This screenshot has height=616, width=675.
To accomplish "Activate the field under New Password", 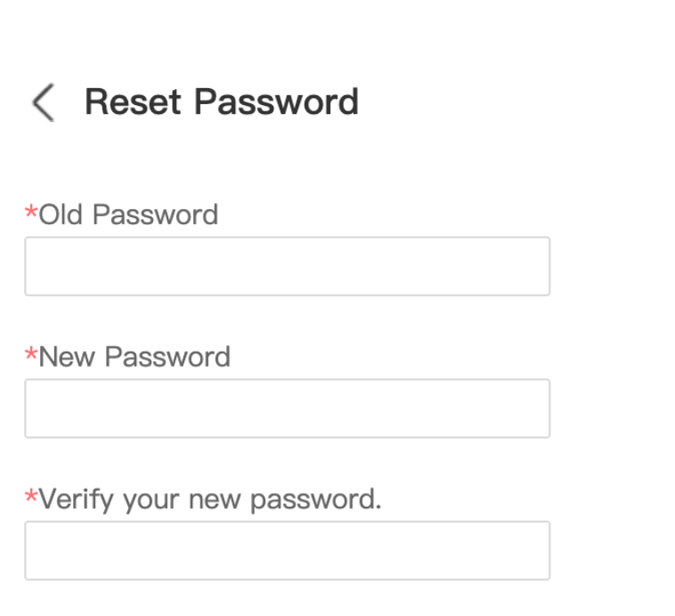I will point(287,409).
